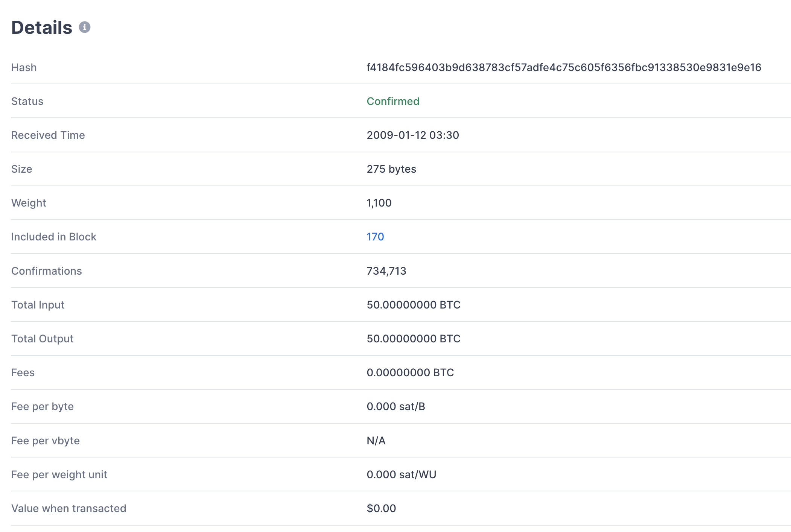This screenshot has width=791, height=532.
Task: Click the Included in Block label
Action: click(54, 237)
